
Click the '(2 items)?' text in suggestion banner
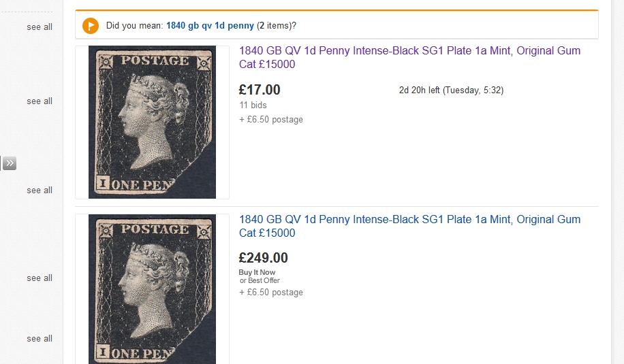pyautogui.click(x=276, y=25)
